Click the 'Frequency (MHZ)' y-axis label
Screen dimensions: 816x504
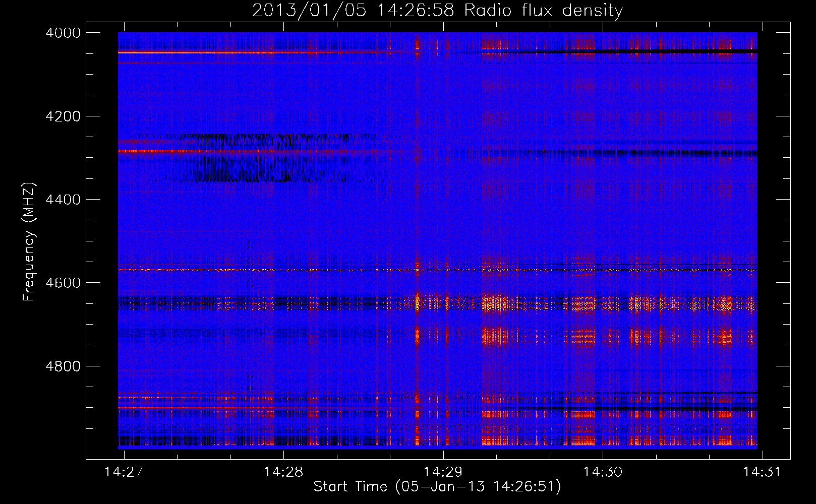29,242
